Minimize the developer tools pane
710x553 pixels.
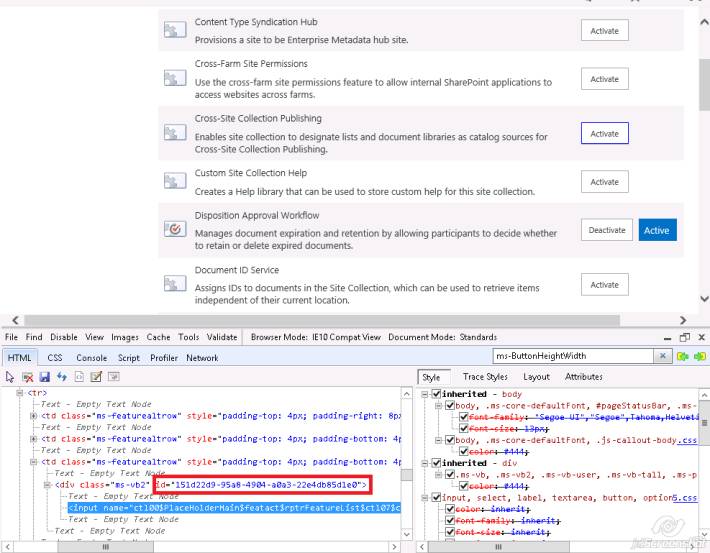[x=667, y=338]
